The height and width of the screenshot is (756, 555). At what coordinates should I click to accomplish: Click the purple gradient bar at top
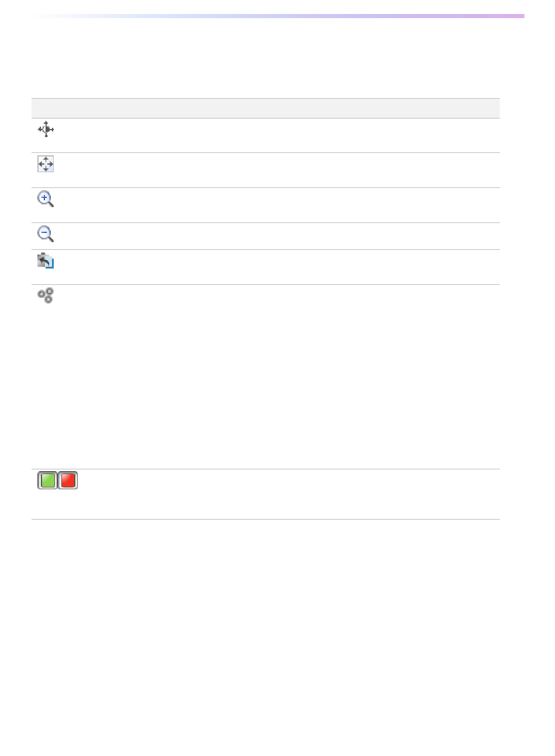tap(278, 16)
